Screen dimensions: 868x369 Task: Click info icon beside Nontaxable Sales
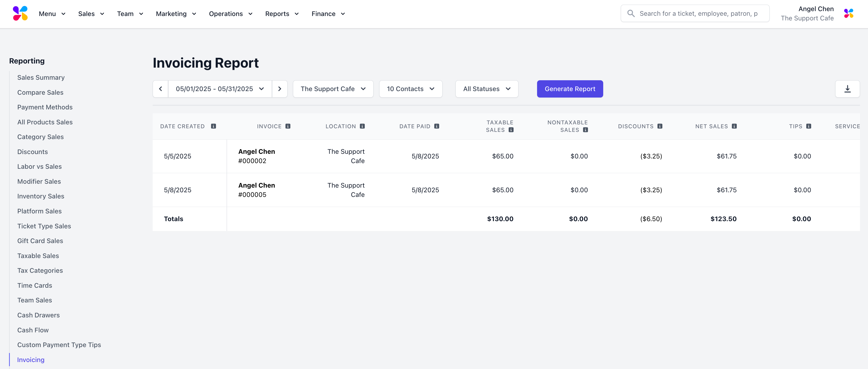tap(586, 130)
